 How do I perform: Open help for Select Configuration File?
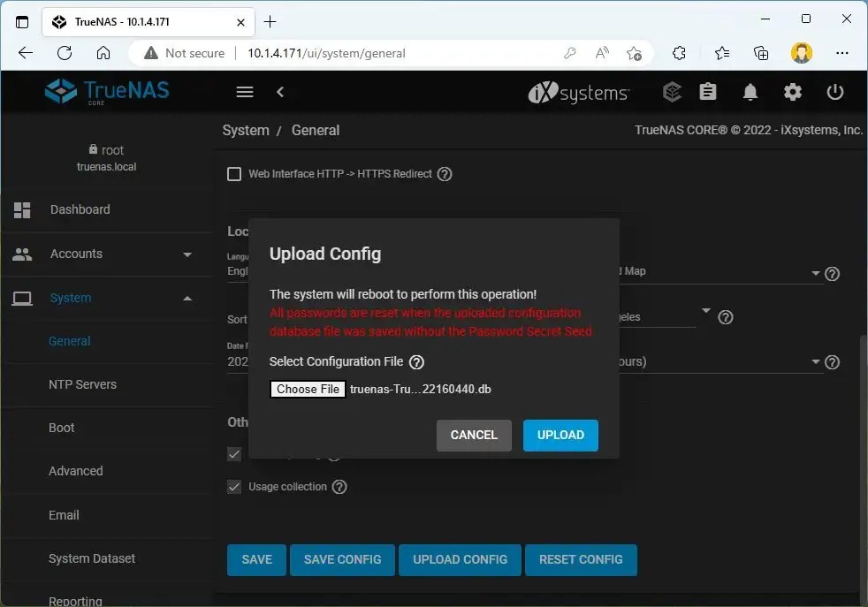415,361
